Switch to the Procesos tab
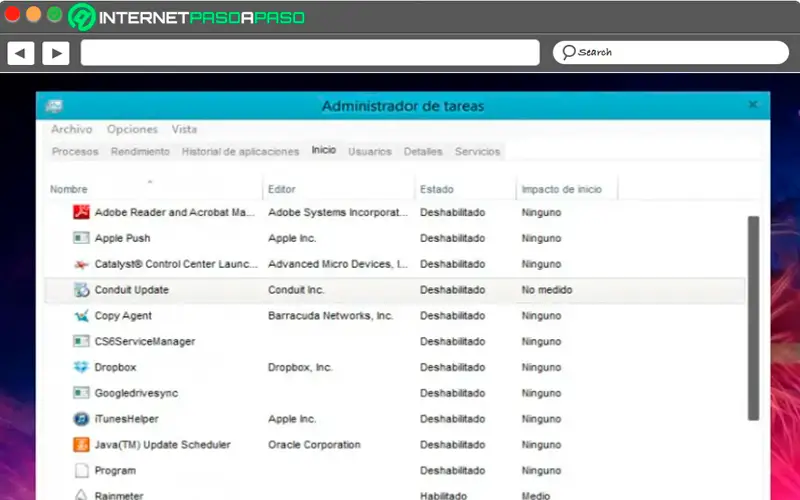800x500 pixels. coord(75,152)
